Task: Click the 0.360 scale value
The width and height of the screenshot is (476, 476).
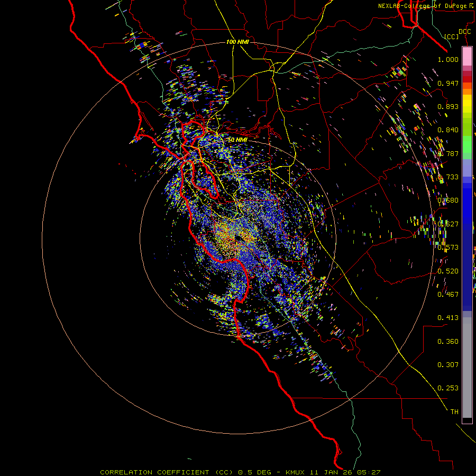Action: [448, 342]
